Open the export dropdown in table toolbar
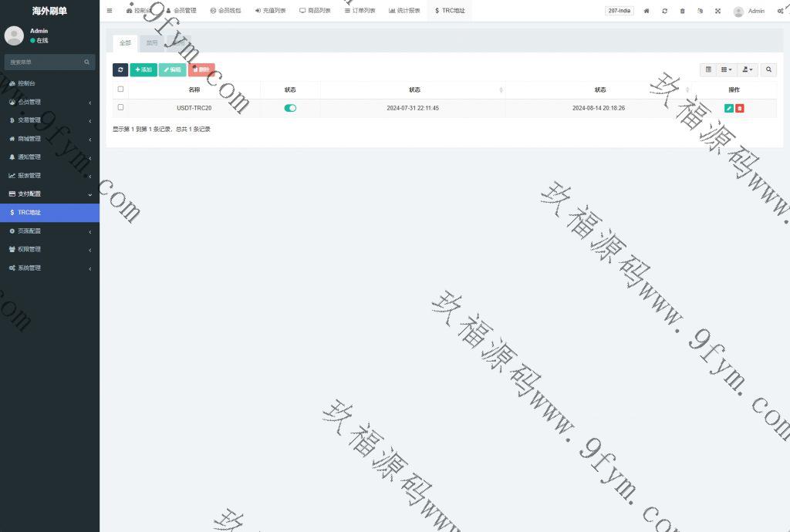 (748, 69)
